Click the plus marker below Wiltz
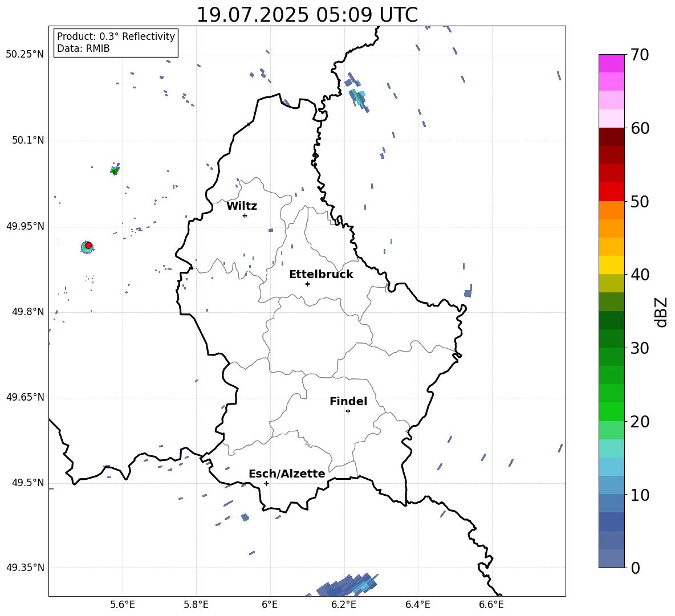The image size is (675, 616). pos(245,215)
